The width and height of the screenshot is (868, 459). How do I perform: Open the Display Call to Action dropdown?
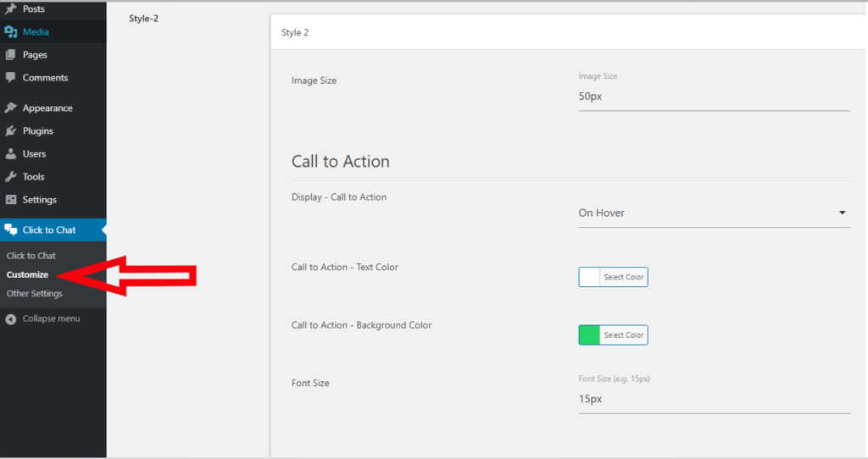coord(714,213)
